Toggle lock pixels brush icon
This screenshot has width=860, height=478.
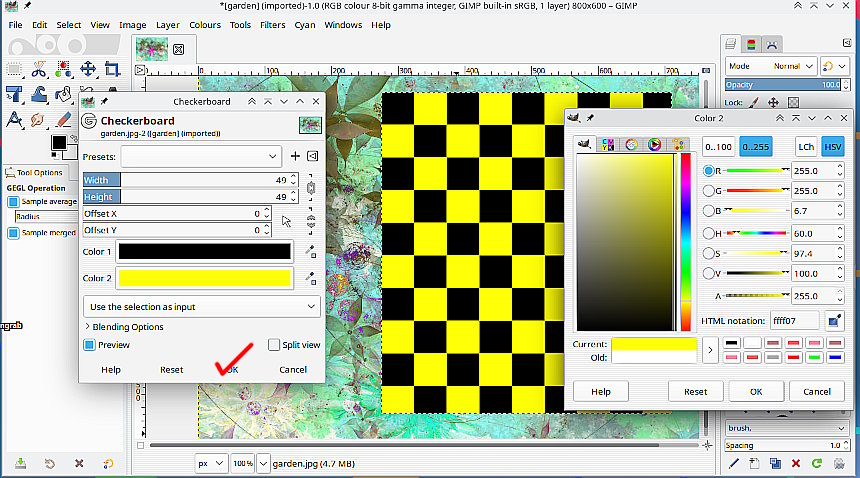pos(755,103)
